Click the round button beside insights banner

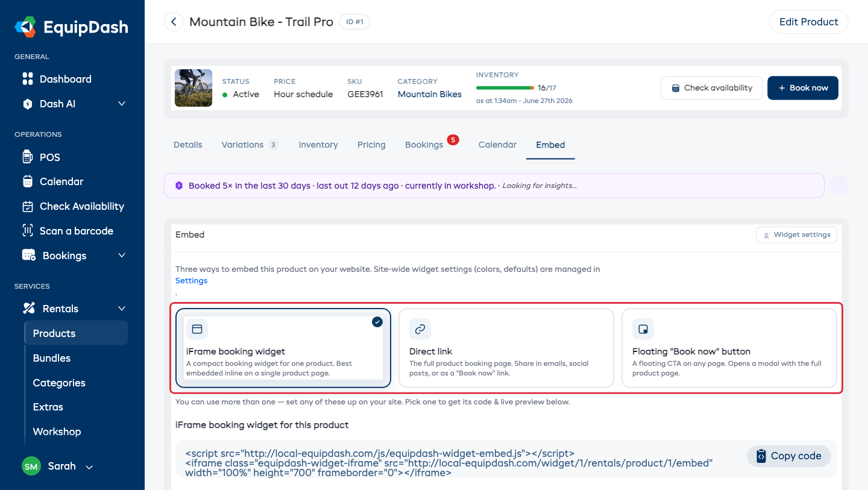tap(839, 186)
